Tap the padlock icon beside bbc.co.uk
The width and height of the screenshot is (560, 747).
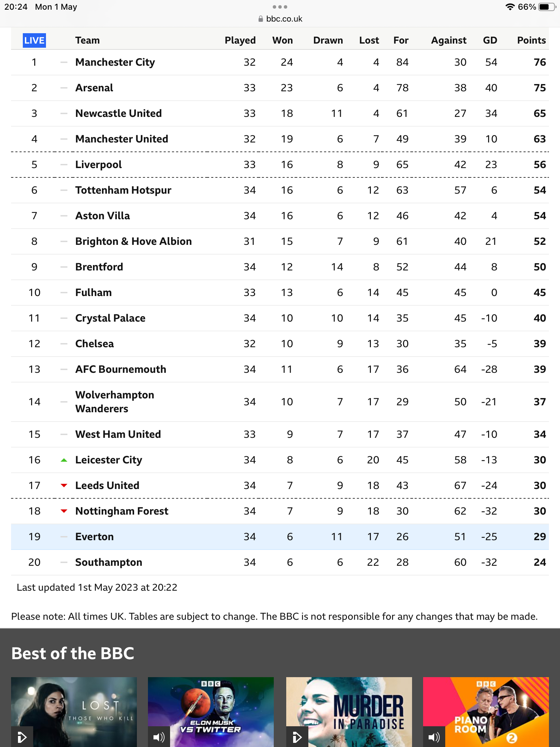tap(261, 19)
